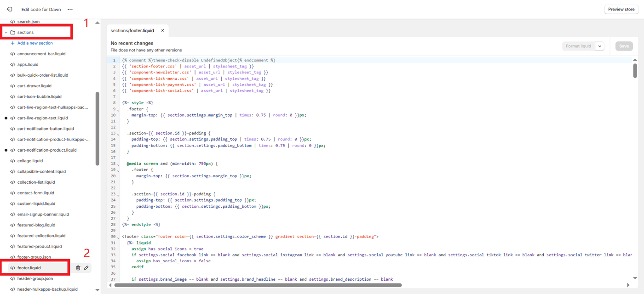Click the code editor vertical scrollbar thumb
This screenshot has width=644, height=294.
coord(635,71)
